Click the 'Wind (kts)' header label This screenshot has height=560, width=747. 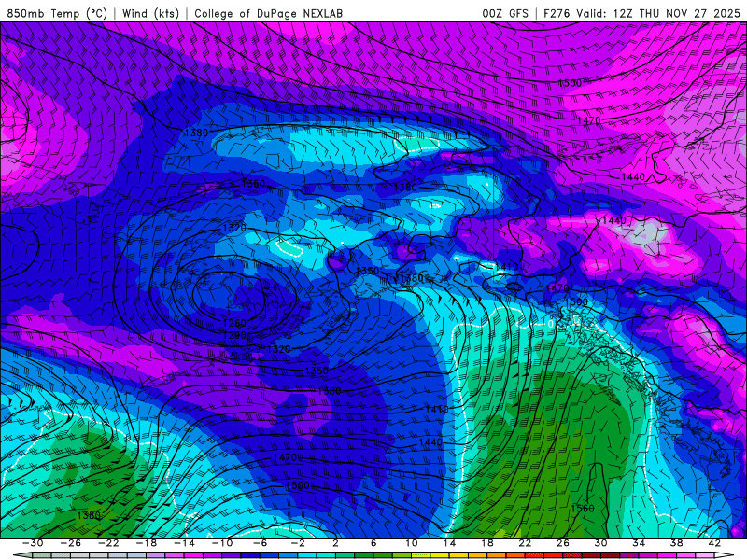tap(150, 13)
